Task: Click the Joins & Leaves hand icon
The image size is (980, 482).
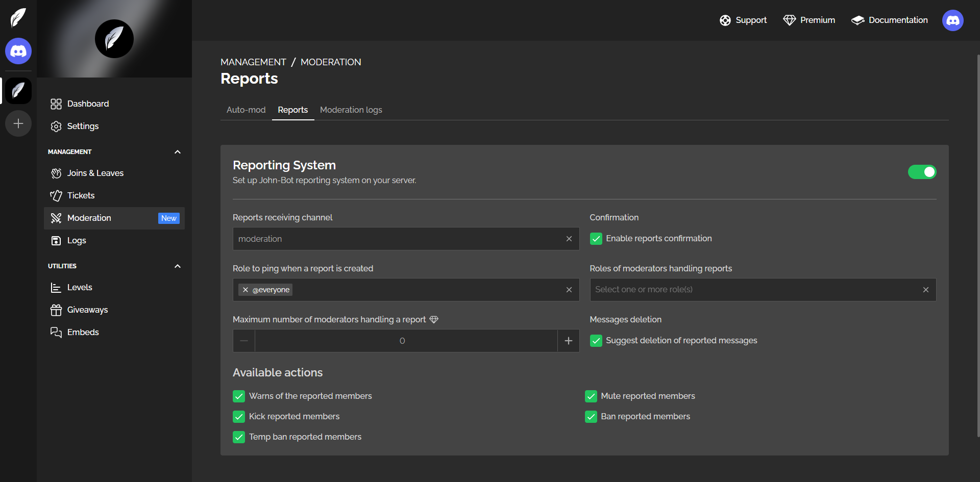Action: pyautogui.click(x=56, y=173)
